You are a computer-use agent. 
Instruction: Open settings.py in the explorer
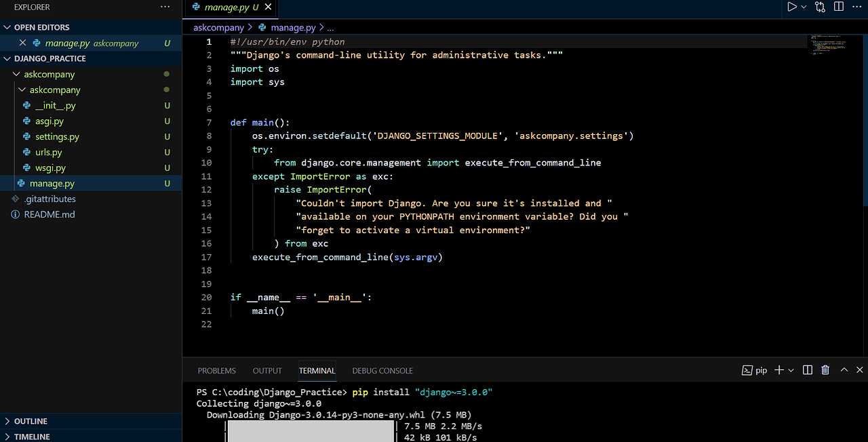57,136
